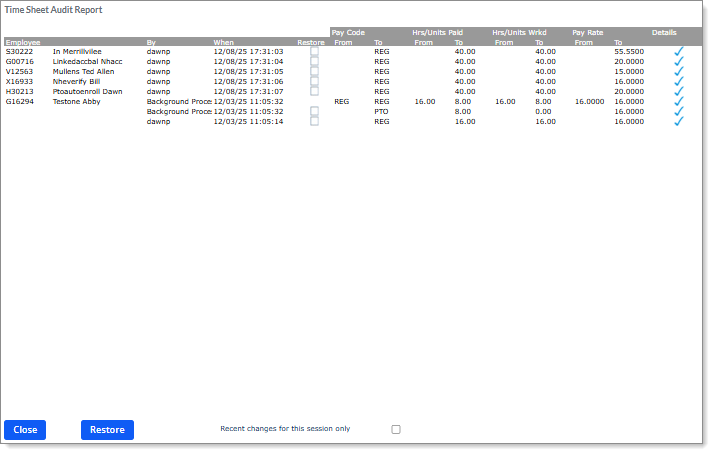Check Restore box for employee G00716
The width and height of the screenshot is (713, 454).
click(315, 61)
